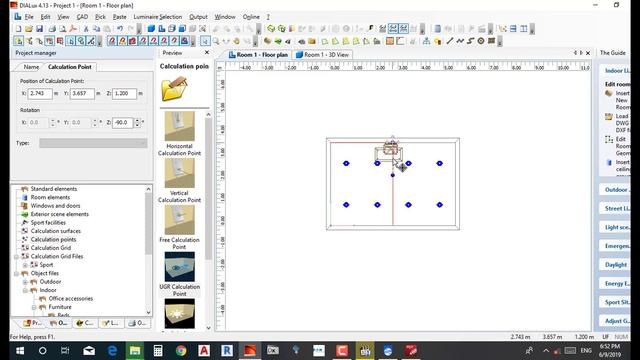Switch to the Room 1 - 3D View tab
Viewport: 640px width, 360px height.
tap(322, 54)
